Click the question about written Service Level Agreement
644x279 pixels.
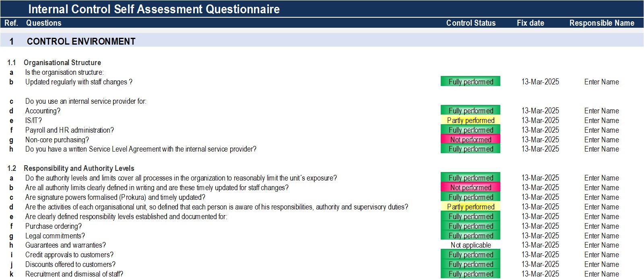click(141, 149)
